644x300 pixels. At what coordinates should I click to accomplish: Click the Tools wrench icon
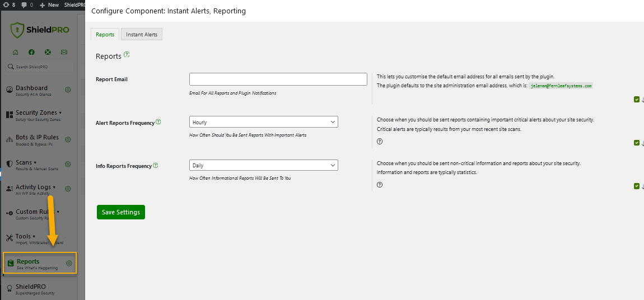pos(10,238)
